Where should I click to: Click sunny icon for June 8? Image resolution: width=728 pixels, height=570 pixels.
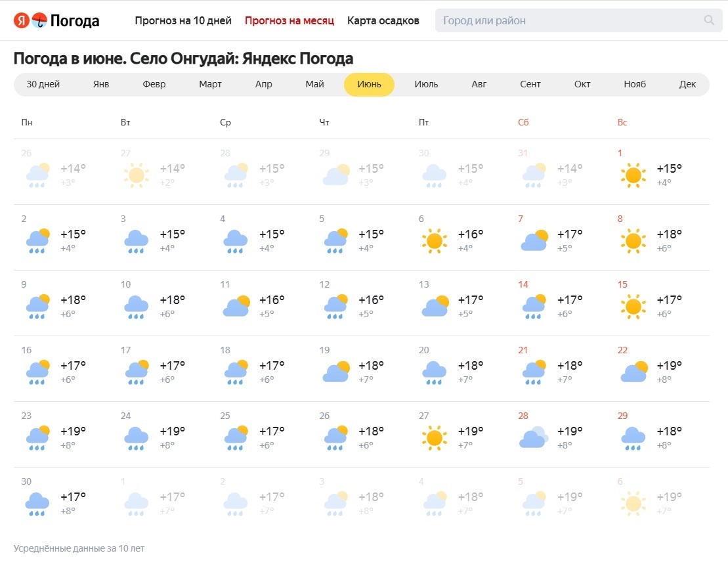click(x=633, y=240)
